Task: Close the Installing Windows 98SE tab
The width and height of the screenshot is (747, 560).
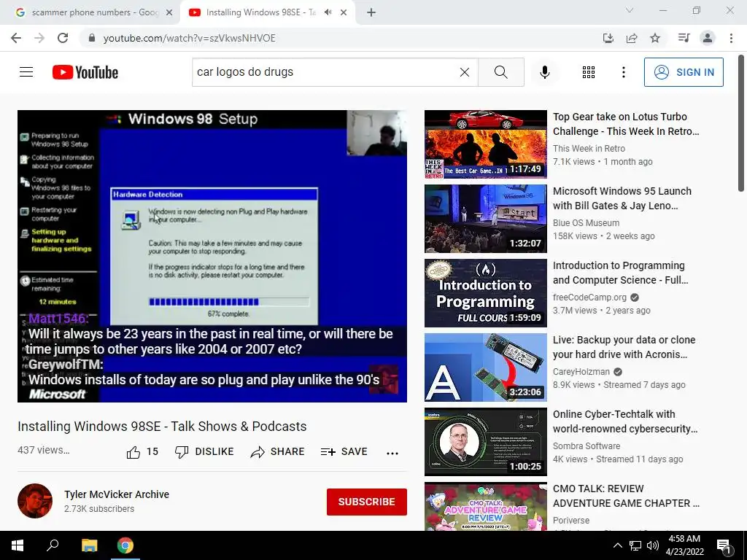Action: tap(344, 12)
